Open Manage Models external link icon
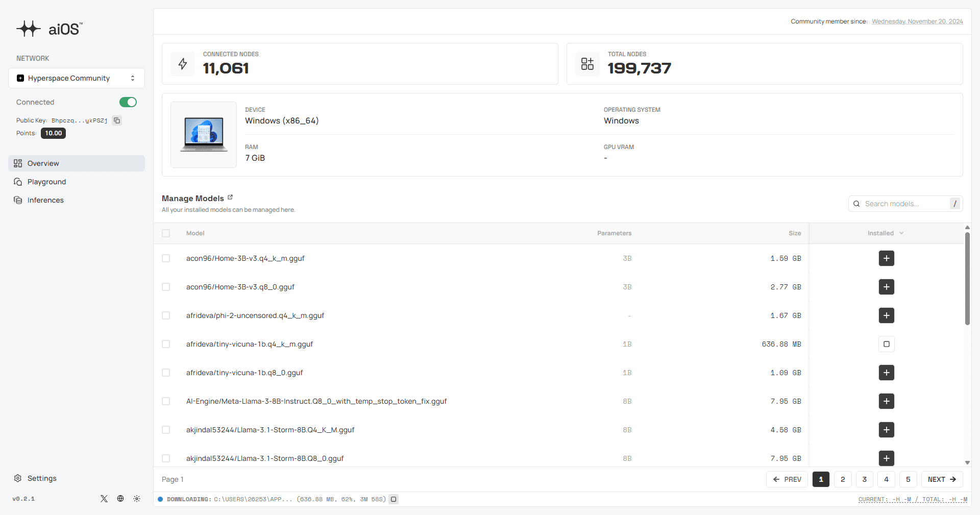The width and height of the screenshot is (980, 515). pyautogui.click(x=230, y=197)
